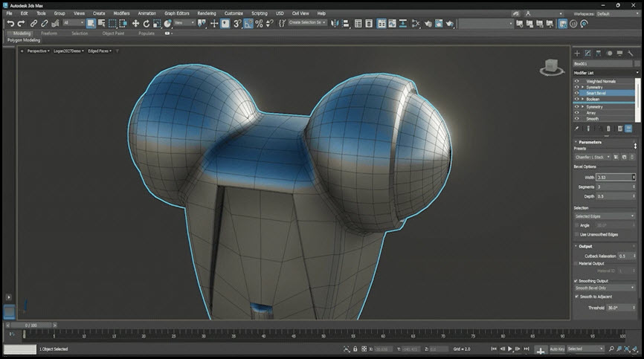Open the Perspective viewport label menu

point(38,51)
